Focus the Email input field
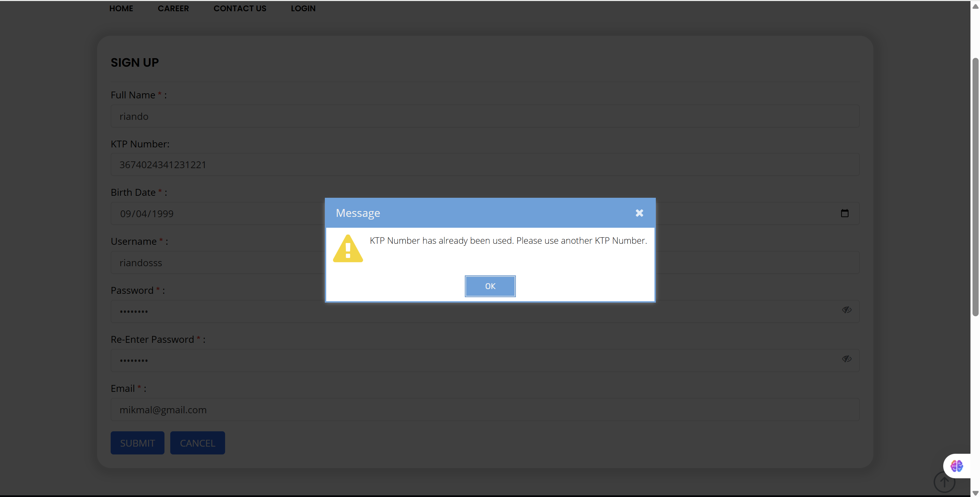The image size is (980, 497). tap(485, 410)
